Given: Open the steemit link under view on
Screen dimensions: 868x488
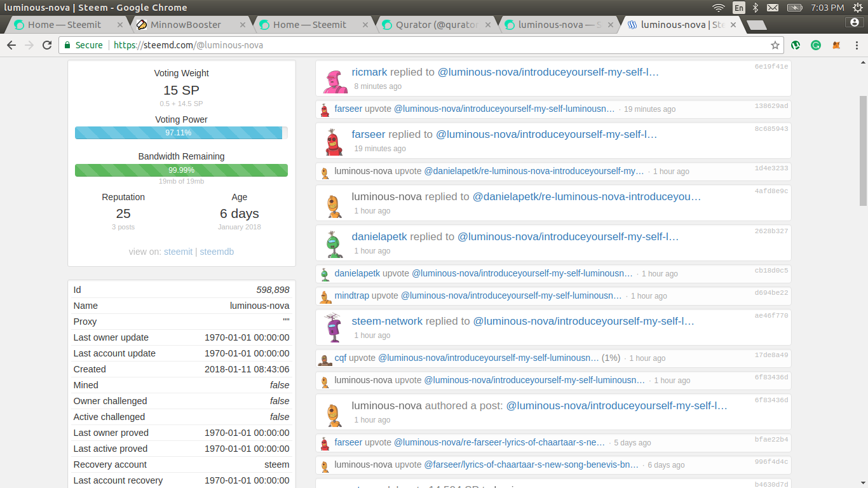Looking at the screenshot, I should click(178, 252).
